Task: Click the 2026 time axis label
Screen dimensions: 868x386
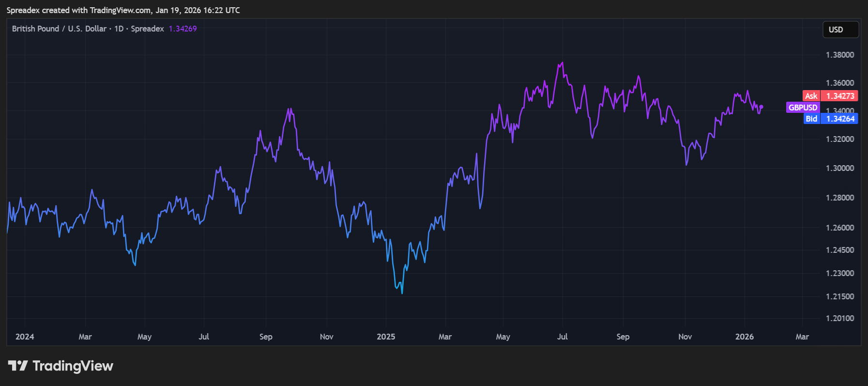Action: click(x=745, y=337)
